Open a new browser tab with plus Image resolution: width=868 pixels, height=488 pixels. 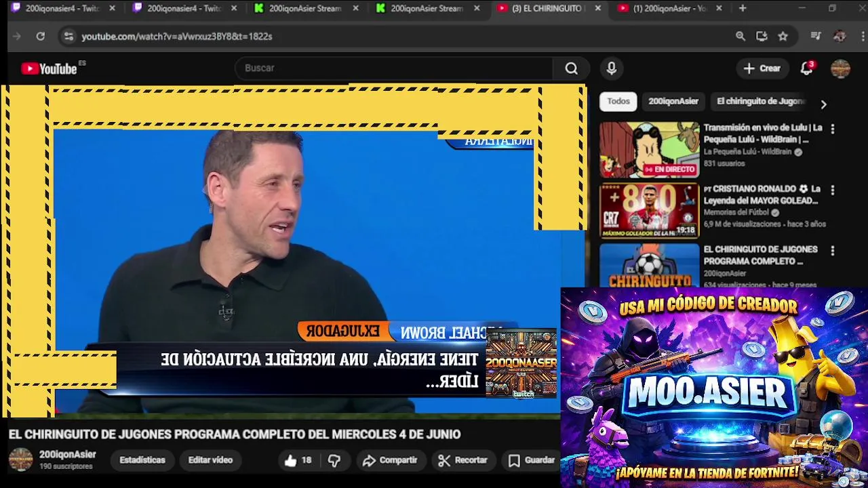click(x=743, y=8)
